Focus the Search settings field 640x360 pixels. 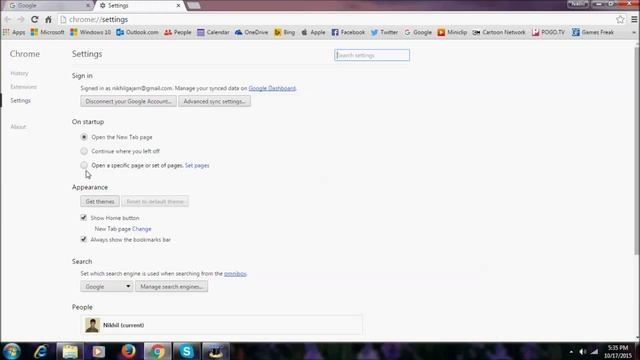pos(372,55)
